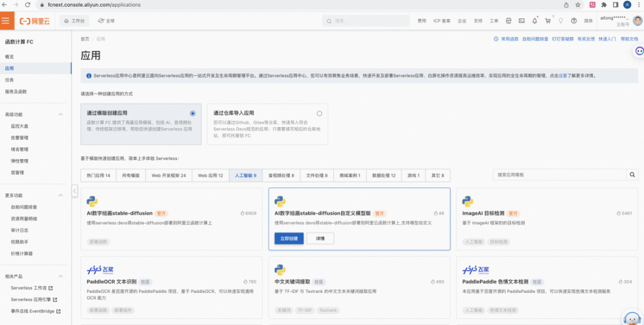Click the info icon in banner
This screenshot has width=644, height=325.
tap(89, 76)
